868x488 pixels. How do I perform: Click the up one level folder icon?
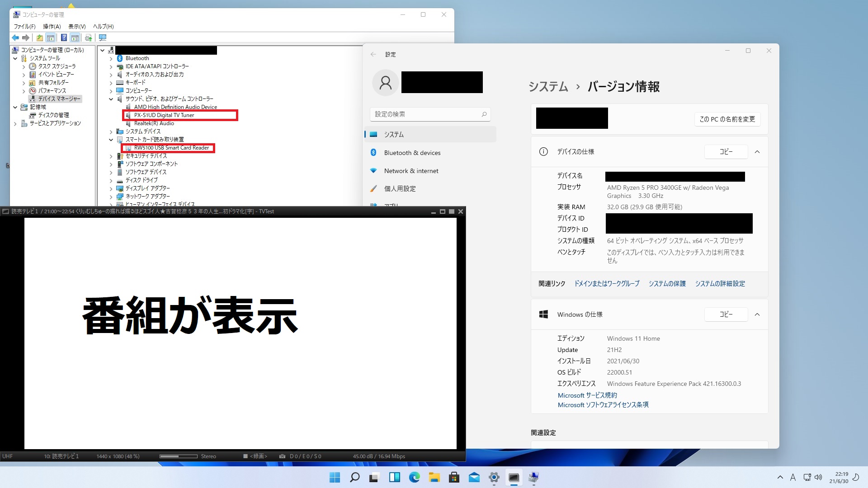40,38
